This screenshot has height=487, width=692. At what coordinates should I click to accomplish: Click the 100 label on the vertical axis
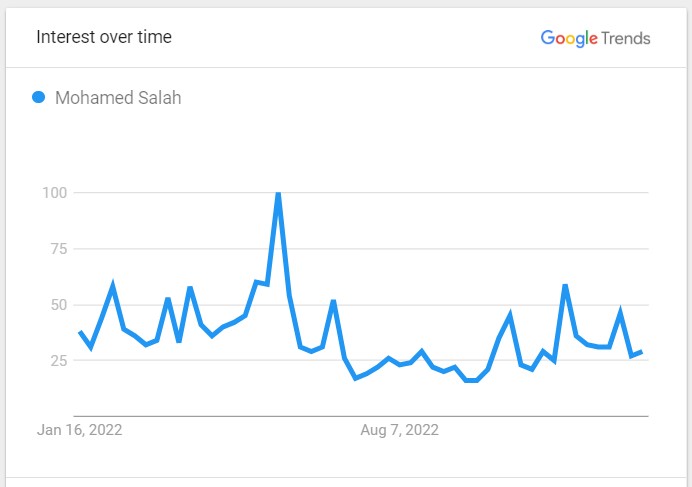click(x=55, y=193)
